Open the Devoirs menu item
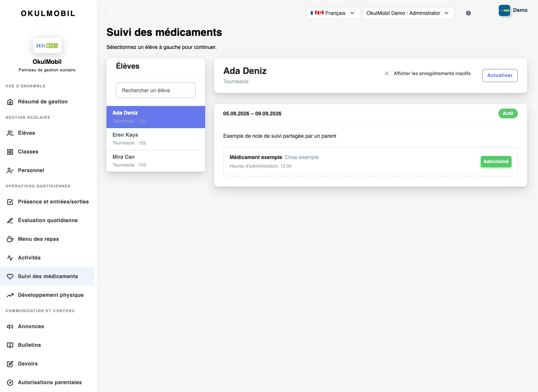This screenshot has width=538, height=392. coord(47,364)
